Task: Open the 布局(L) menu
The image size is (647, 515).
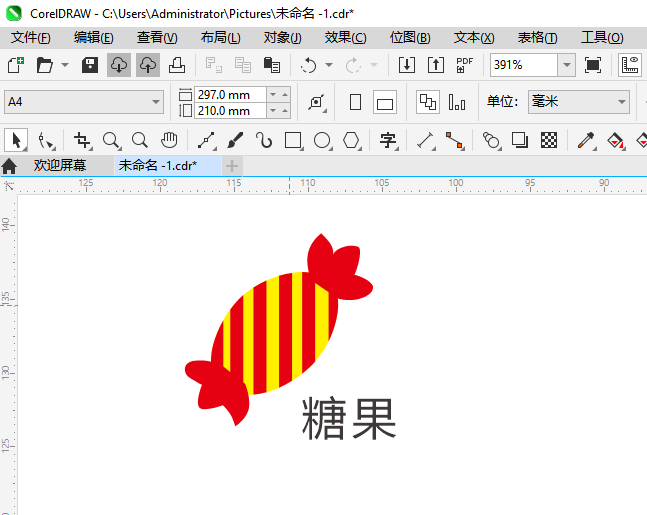Action: [220, 38]
